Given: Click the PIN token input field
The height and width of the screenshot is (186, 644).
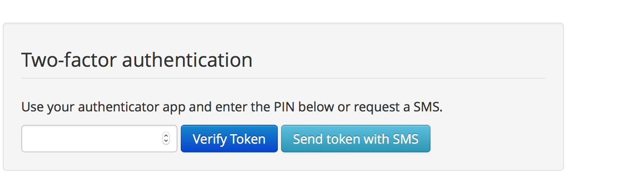Looking at the screenshot, I should coord(92,139).
